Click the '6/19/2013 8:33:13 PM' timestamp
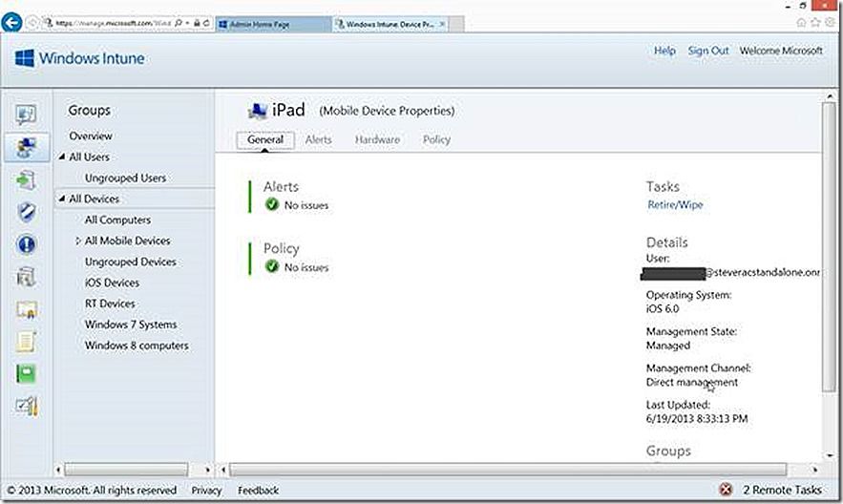This screenshot has width=843, height=504. point(697,419)
